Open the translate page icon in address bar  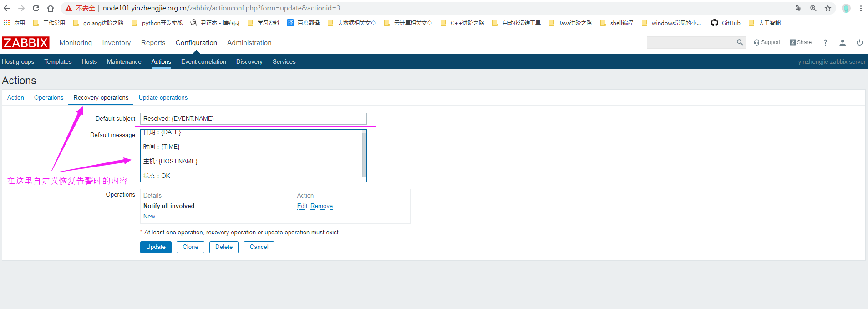click(x=799, y=8)
